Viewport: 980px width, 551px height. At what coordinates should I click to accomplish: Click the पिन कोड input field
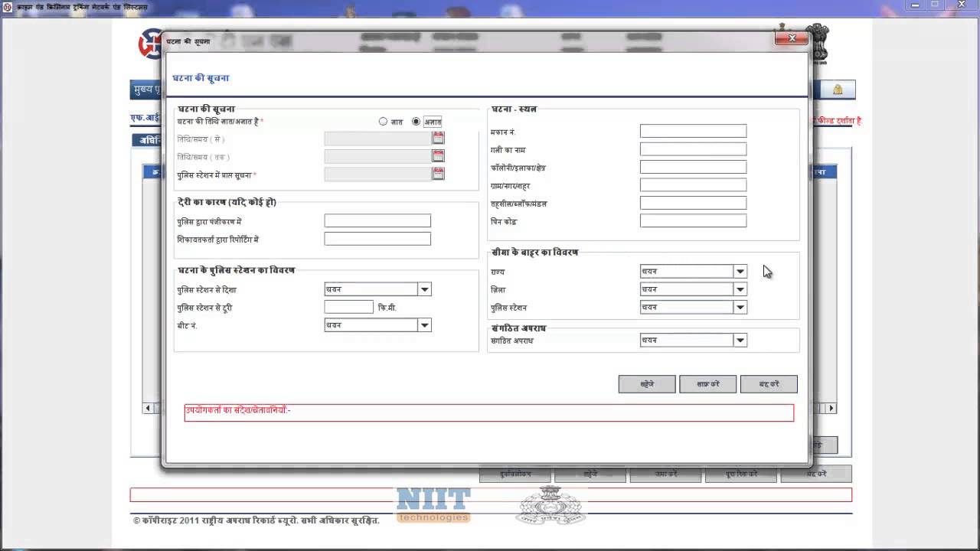(693, 221)
